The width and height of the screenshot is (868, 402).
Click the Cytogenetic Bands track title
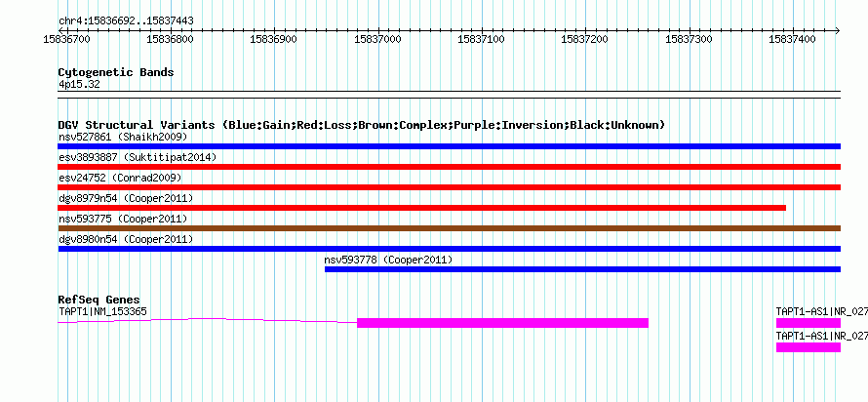point(116,72)
